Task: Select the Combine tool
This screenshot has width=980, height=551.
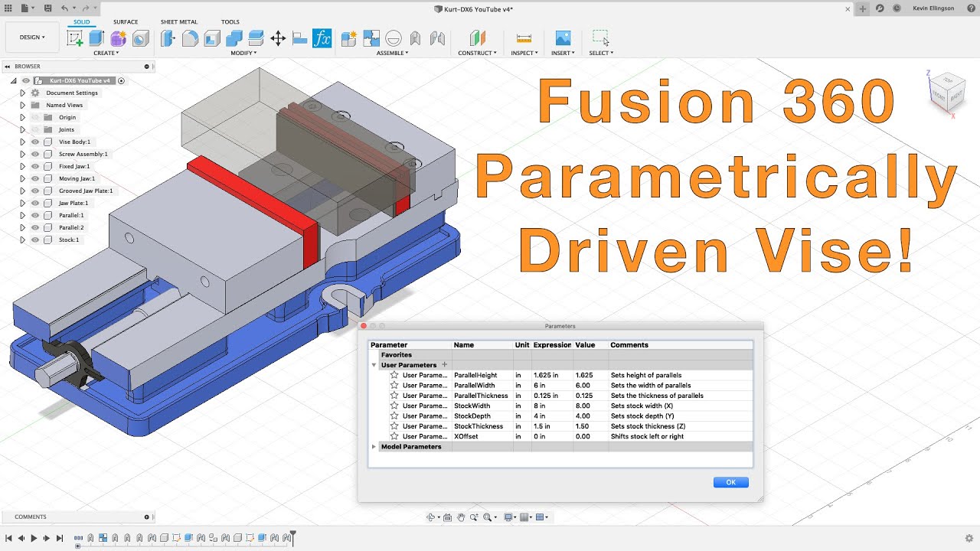Action: (x=234, y=38)
